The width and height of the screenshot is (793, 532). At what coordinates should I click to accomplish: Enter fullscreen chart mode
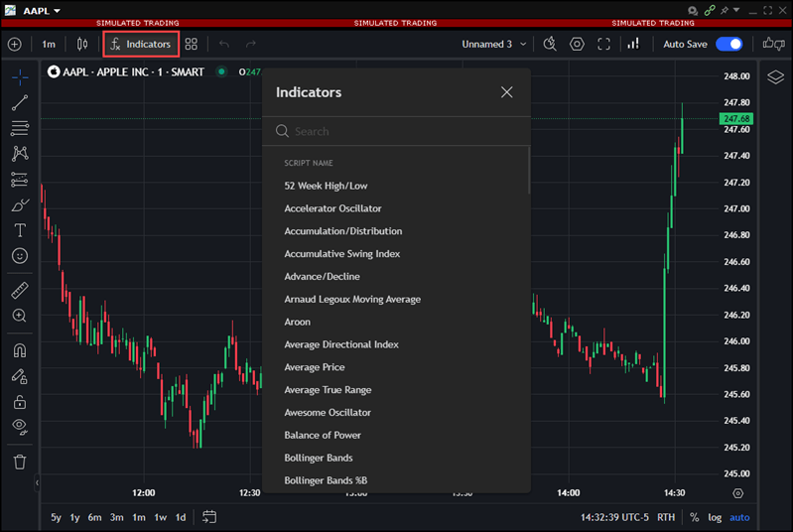pos(603,44)
